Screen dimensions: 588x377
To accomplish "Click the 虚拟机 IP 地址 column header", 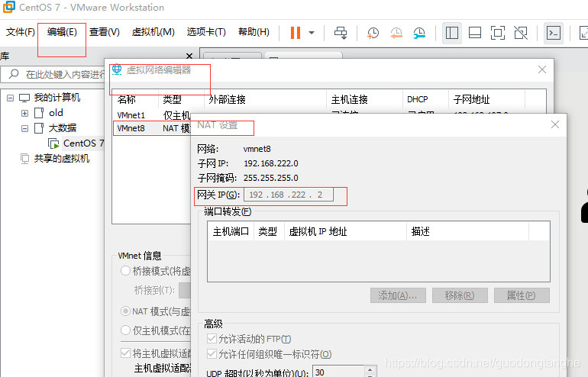I will coord(345,231).
